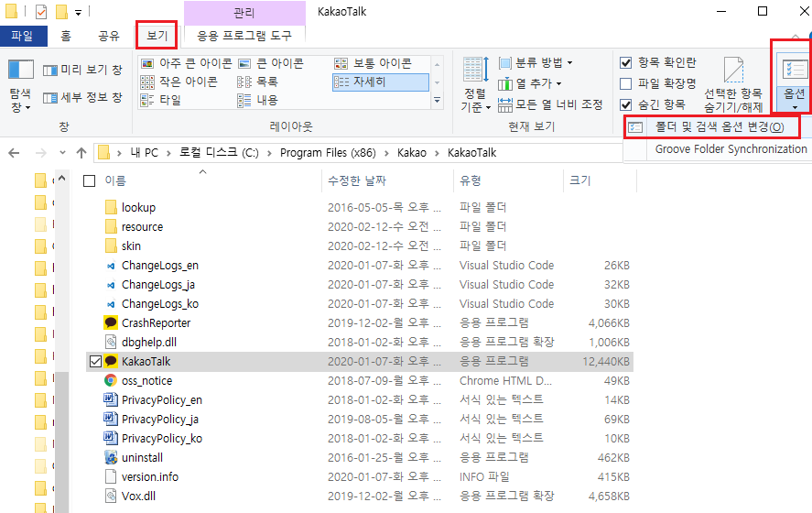The image size is (812, 513).
Task: Select 보통 아이콘 layout
Action: tap(374, 63)
